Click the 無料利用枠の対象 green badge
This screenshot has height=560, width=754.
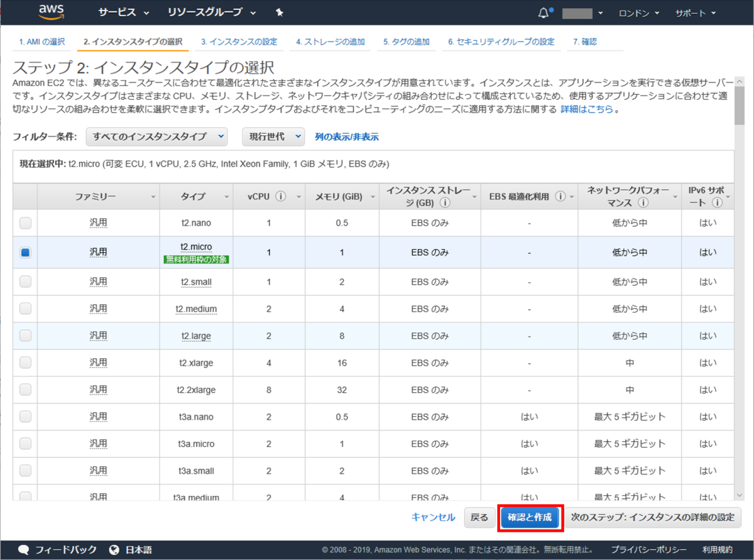click(196, 258)
